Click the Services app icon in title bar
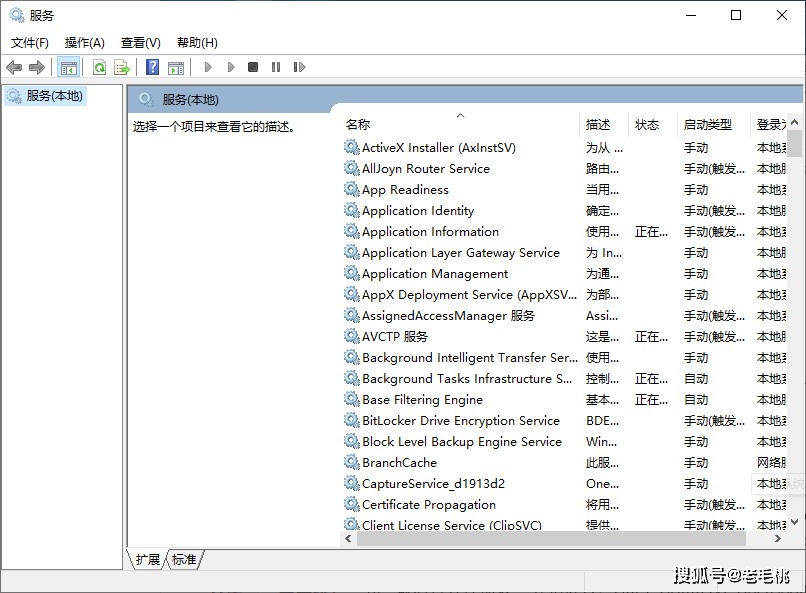Screen dimensions: 806x593 (x=17, y=15)
